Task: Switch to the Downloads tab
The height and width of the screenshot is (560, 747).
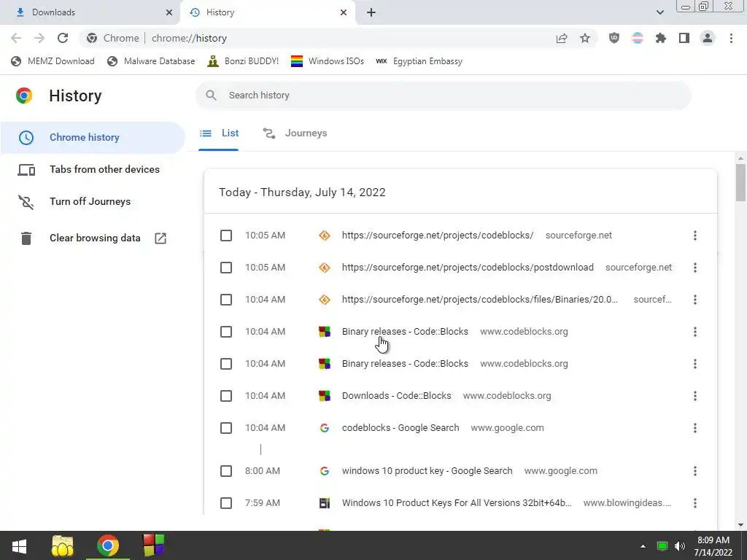Action: pyautogui.click(x=90, y=12)
